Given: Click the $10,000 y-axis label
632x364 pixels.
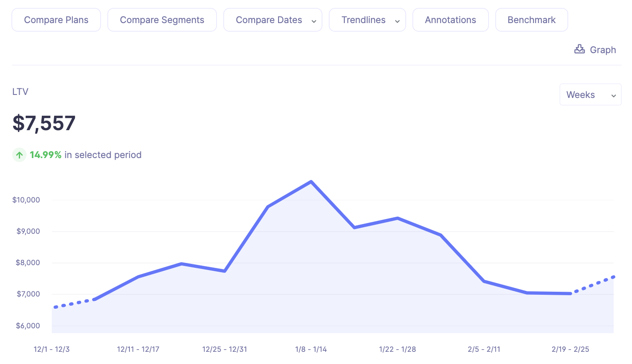Looking at the screenshot, I should [x=26, y=200].
